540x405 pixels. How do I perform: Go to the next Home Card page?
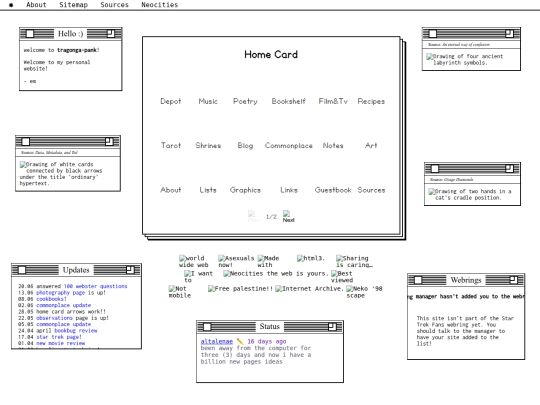pos(289,217)
